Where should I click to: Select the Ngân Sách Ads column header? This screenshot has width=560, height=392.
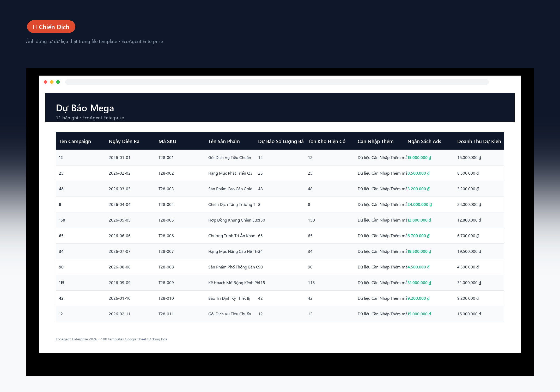click(x=424, y=141)
